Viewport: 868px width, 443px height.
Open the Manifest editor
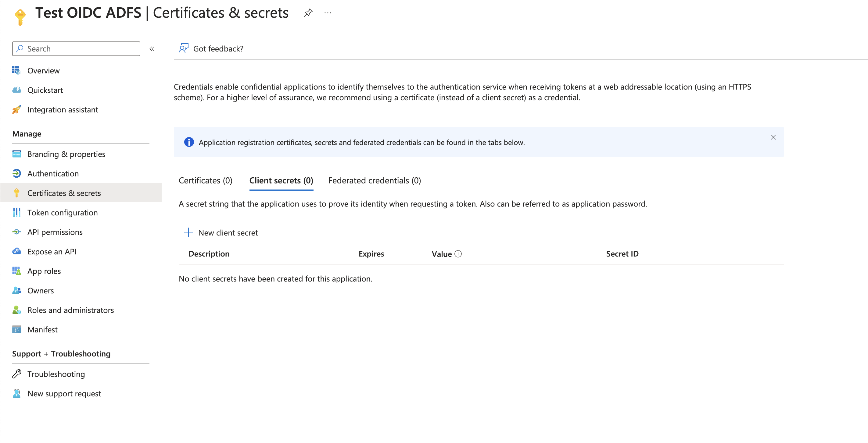pyautogui.click(x=42, y=330)
